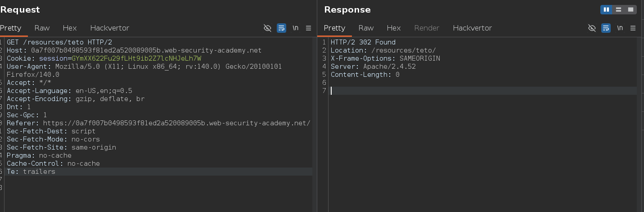
Task: Click the Accept-Language header
Action: (x=69, y=91)
